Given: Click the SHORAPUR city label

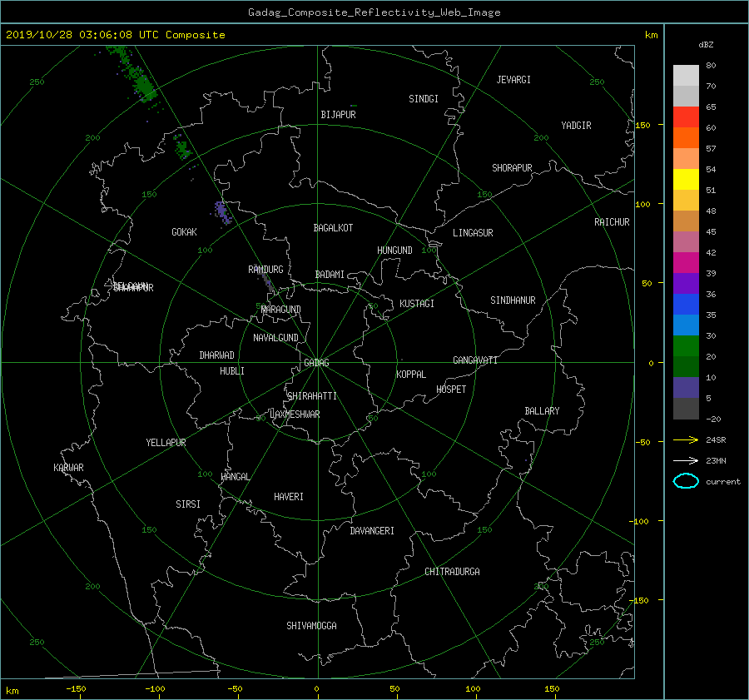Looking at the screenshot, I should click(512, 168).
